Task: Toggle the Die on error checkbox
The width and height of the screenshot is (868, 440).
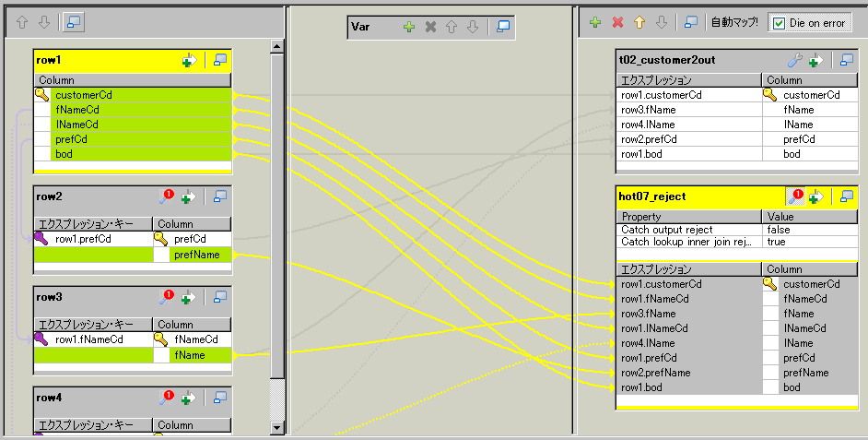Action: [x=779, y=23]
